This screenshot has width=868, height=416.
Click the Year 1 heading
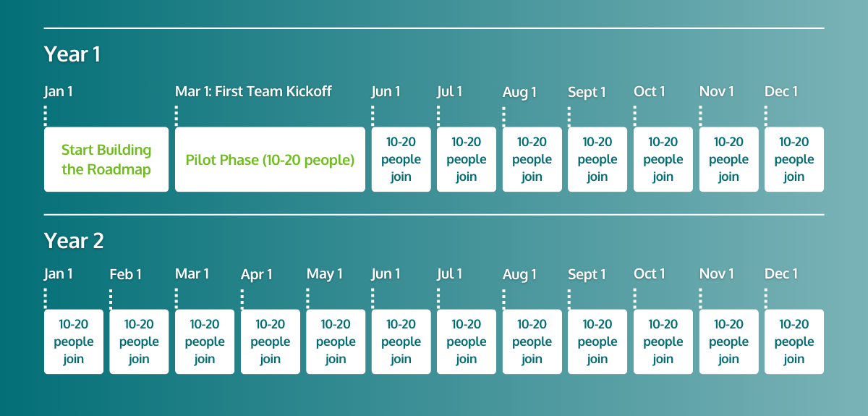[x=72, y=54]
